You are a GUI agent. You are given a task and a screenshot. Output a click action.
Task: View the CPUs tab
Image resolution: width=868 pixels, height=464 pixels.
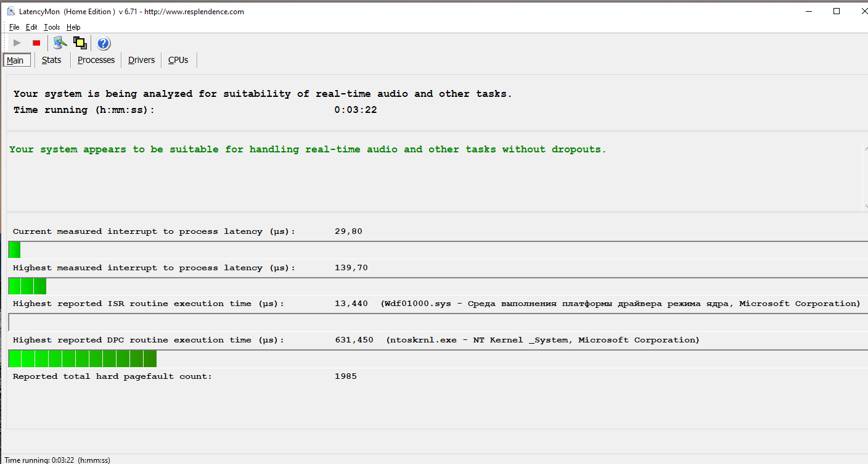pos(178,60)
